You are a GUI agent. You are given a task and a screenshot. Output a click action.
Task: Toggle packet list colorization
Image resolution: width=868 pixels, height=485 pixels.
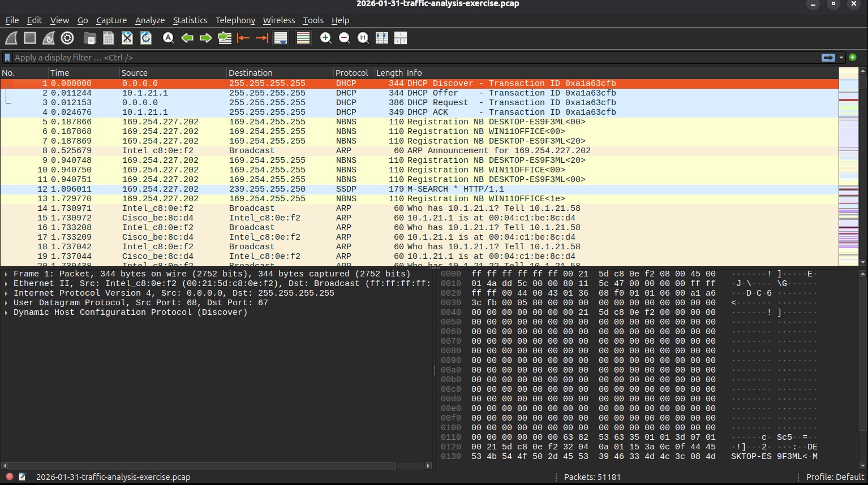point(303,38)
